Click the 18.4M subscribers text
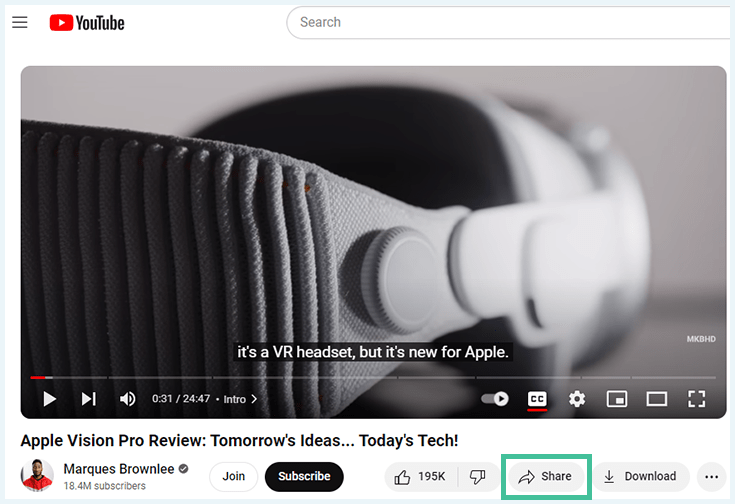Viewport: 735px width, 504px height. (x=105, y=486)
